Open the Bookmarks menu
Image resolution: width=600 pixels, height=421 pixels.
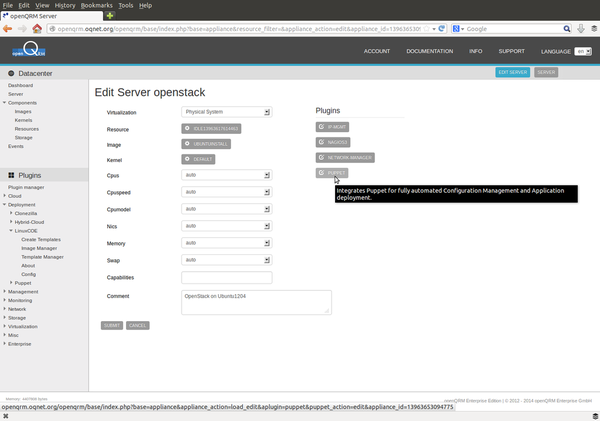[96, 5]
